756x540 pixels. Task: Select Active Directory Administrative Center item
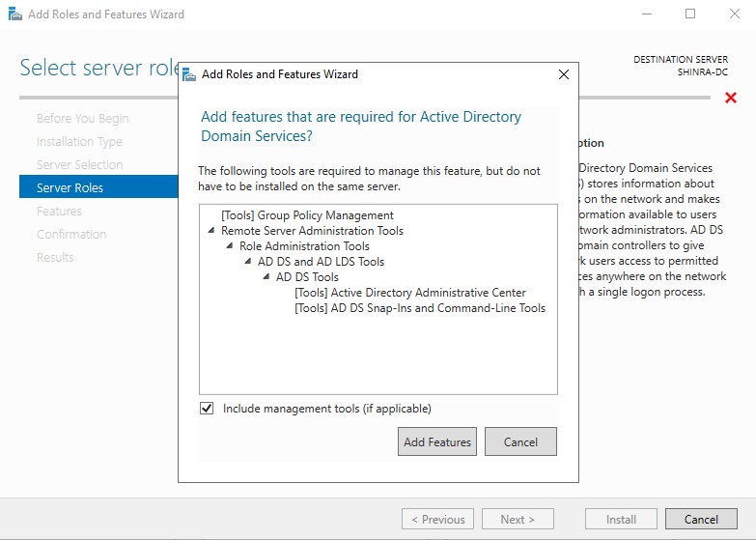pos(409,293)
